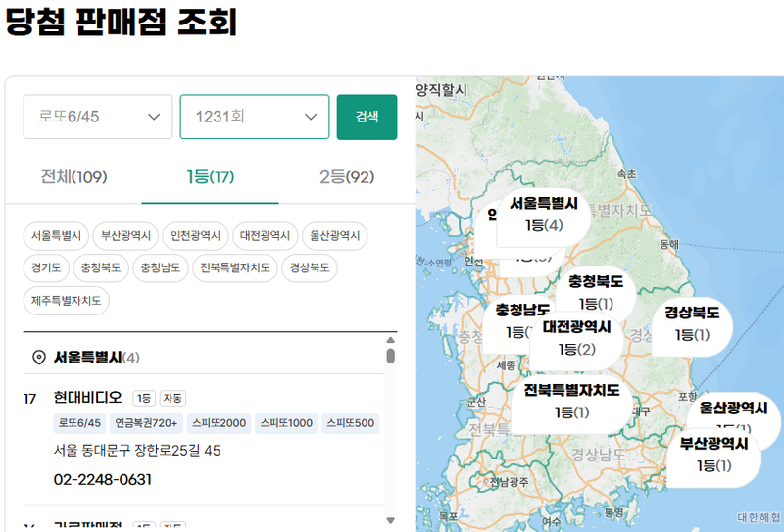The width and height of the screenshot is (784, 532).
Task: Click the scroll up arrow in the results list
Action: click(x=390, y=340)
